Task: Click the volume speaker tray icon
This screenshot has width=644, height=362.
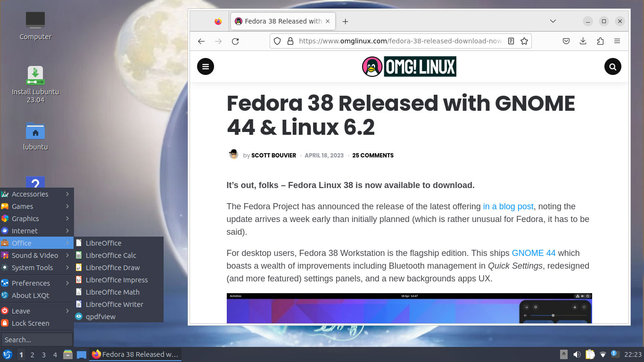Action: click(577, 354)
